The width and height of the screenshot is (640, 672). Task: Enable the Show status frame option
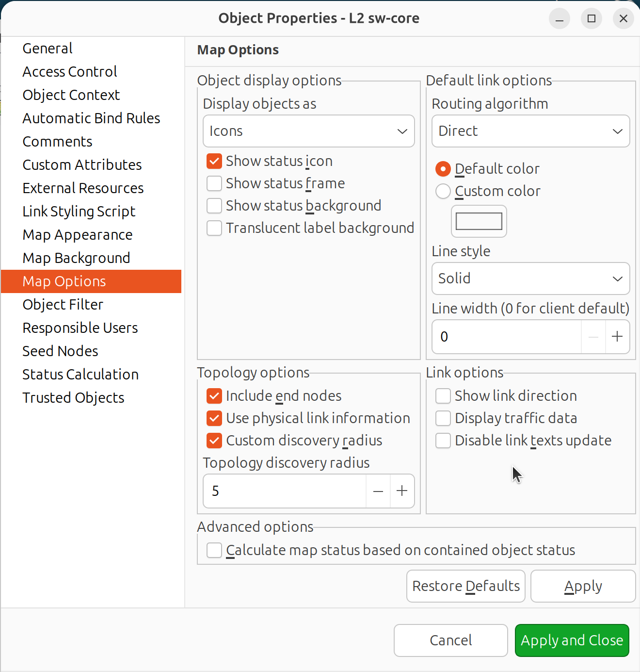pyautogui.click(x=214, y=183)
